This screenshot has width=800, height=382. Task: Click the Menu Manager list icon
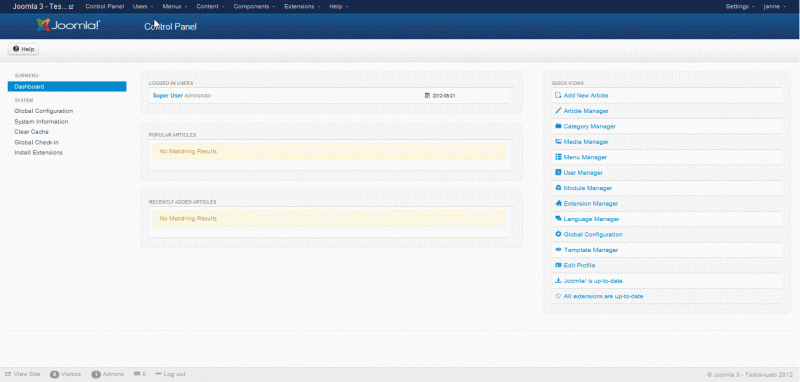[x=558, y=157]
